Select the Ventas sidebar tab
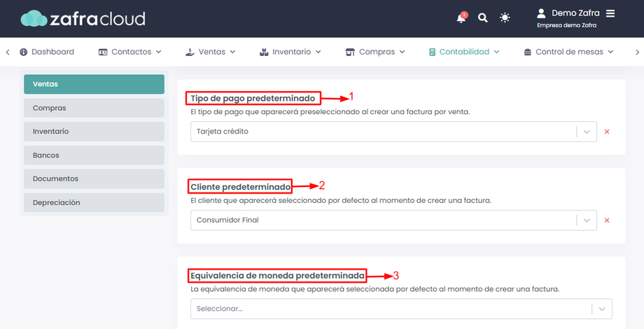 click(94, 84)
